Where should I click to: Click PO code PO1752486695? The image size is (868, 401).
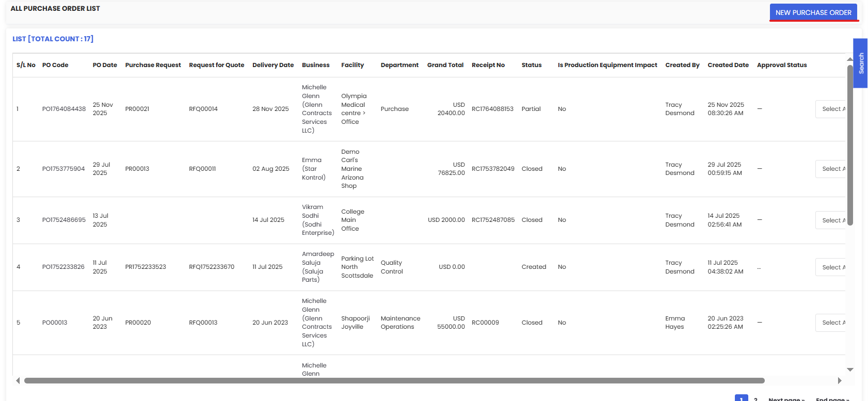[64, 220]
